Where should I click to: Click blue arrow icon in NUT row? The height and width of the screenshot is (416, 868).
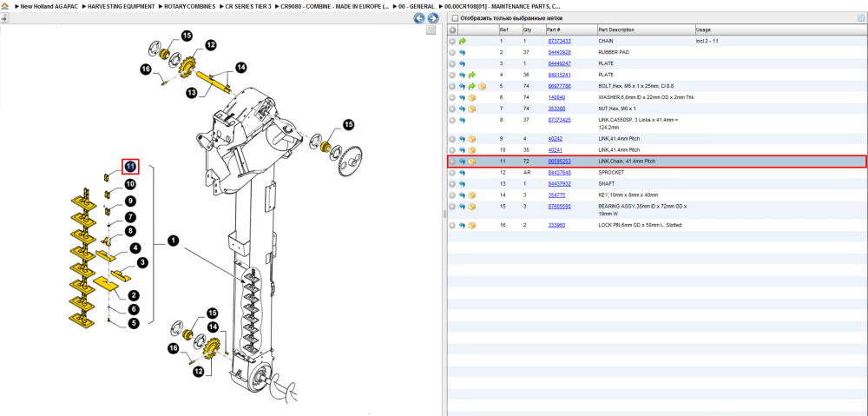click(463, 109)
